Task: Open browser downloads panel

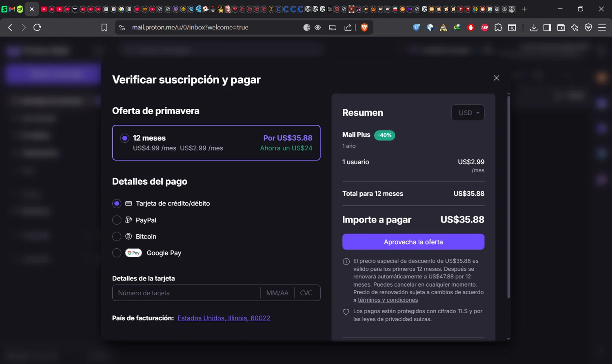Action: click(x=534, y=27)
